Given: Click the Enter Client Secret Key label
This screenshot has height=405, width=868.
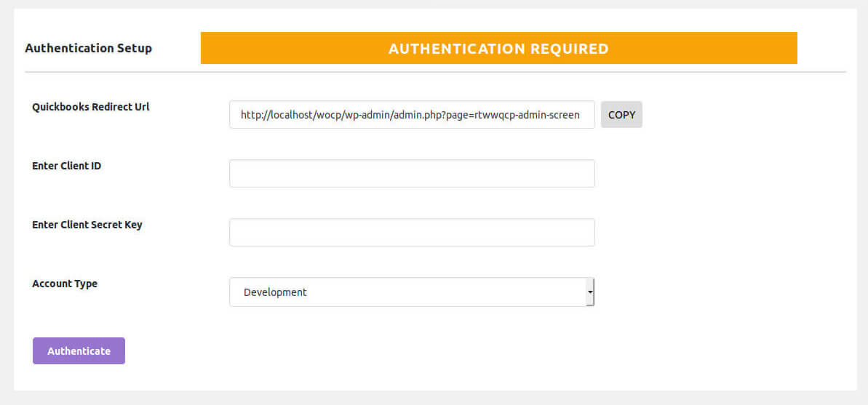Looking at the screenshot, I should (x=87, y=225).
